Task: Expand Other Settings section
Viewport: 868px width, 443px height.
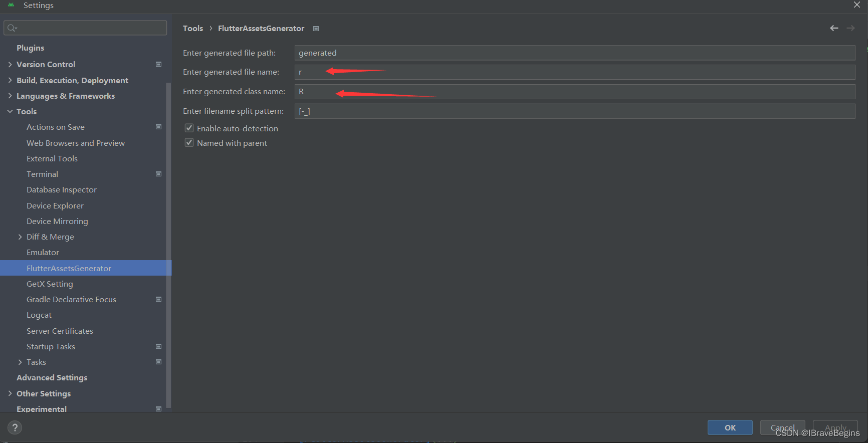Action: coord(10,393)
